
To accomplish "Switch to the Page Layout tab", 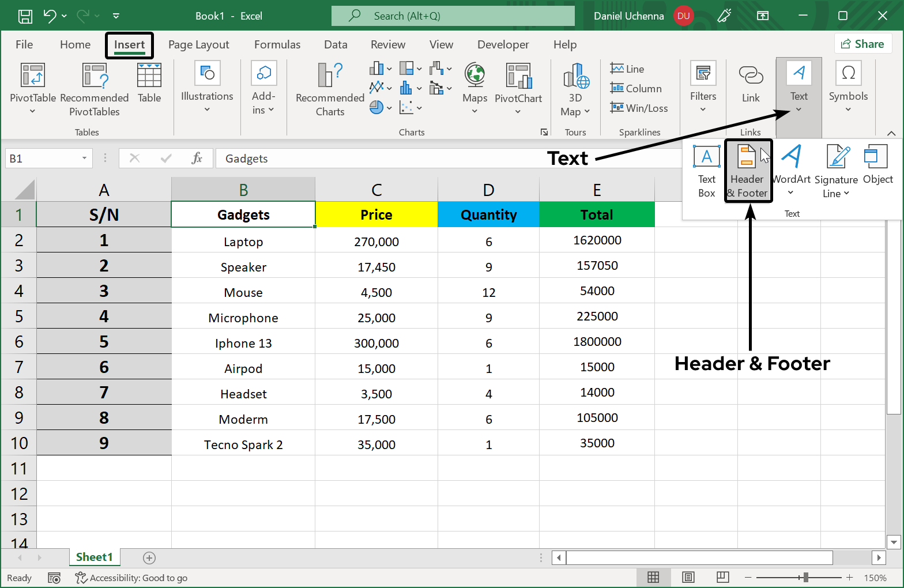I will (x=198, y=44).
